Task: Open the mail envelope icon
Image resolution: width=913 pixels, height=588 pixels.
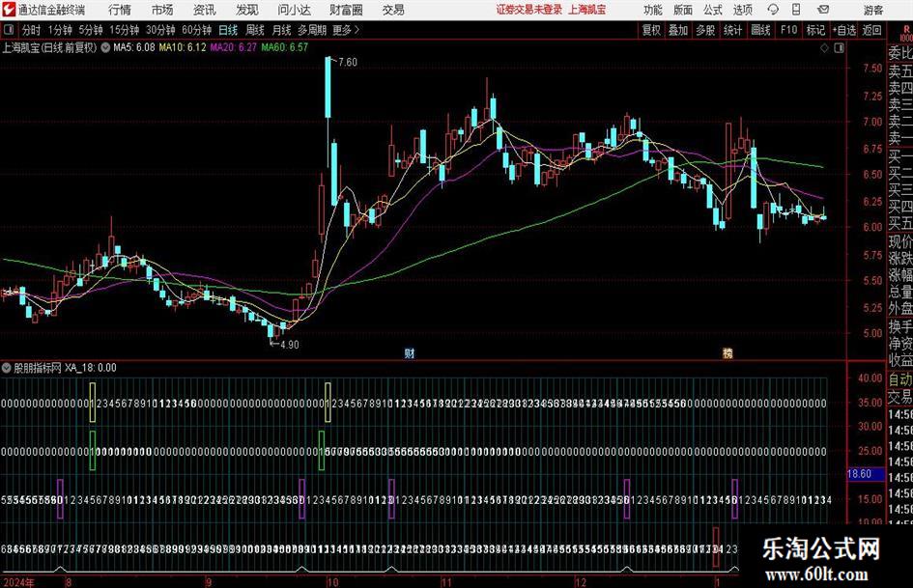Action: click(823, 10)
